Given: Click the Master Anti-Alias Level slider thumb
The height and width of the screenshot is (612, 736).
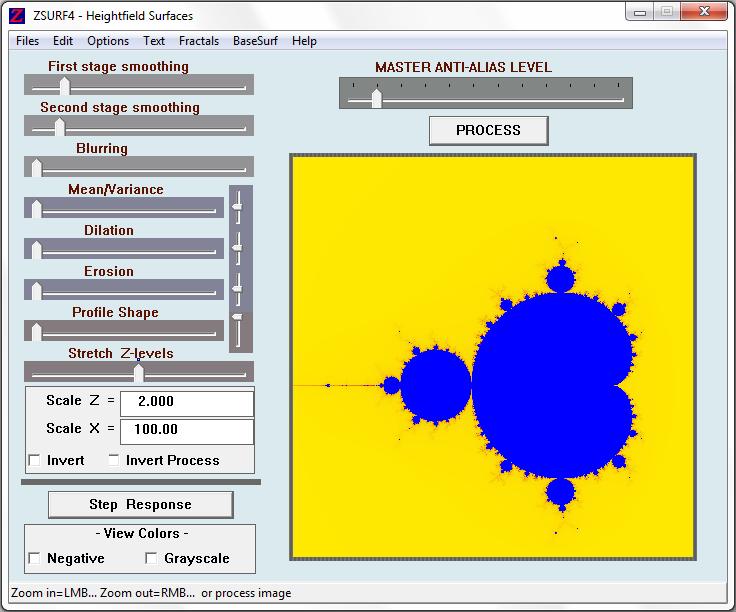Looking at the screenshot, I should coord(376,99).
